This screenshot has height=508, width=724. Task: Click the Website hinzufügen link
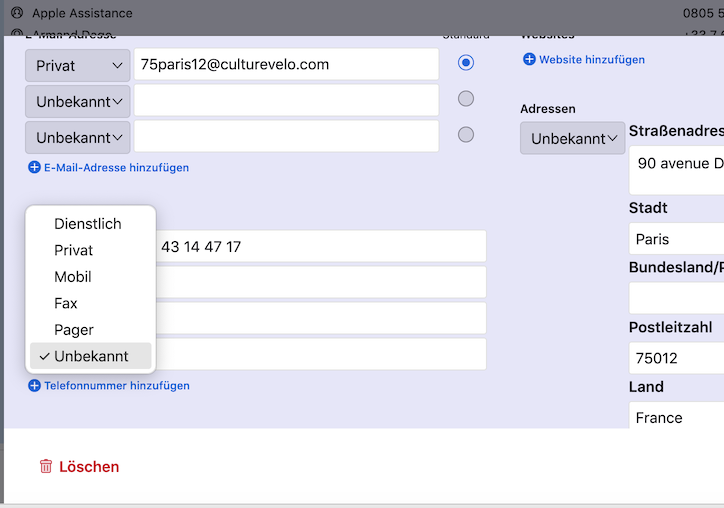pyautogui.click(x=591, y=60)
